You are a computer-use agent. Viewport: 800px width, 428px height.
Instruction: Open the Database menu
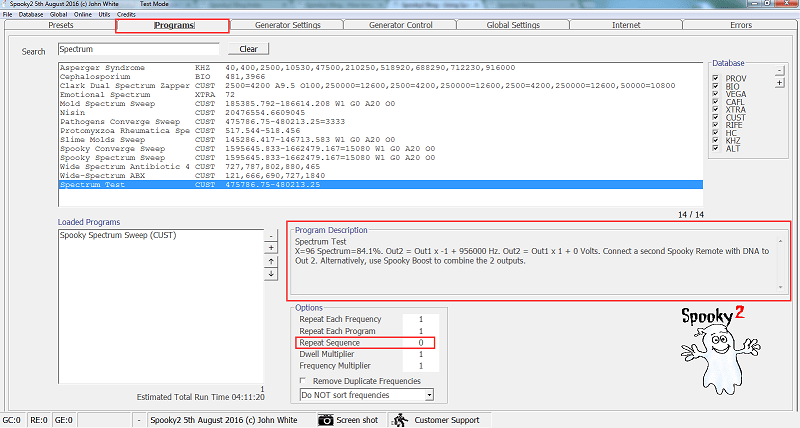pyautogui.click(x=31, y=14)
